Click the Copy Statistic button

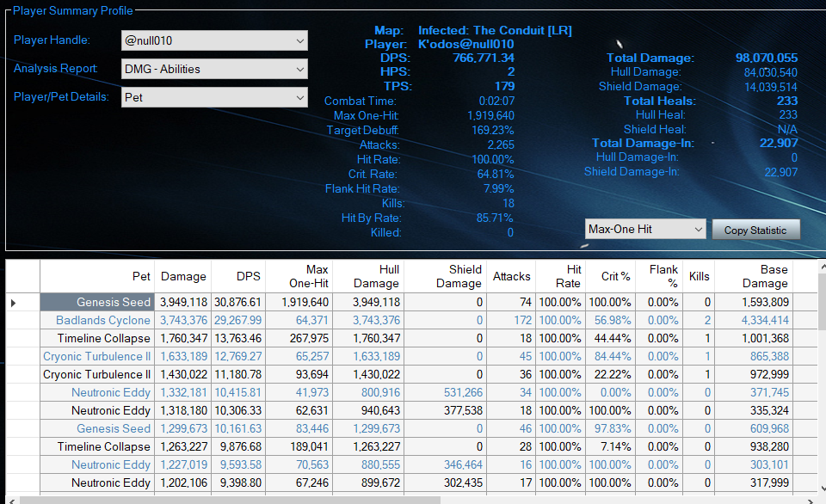click(755, 230)
